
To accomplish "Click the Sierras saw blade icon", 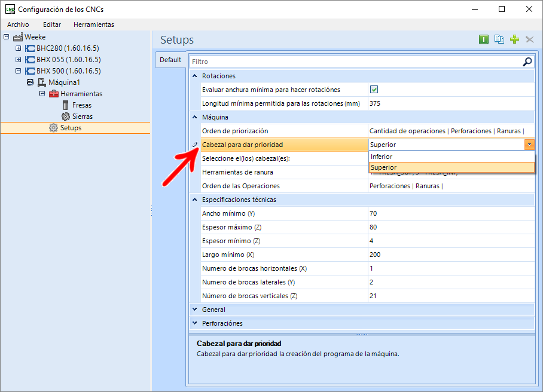I will [x=65, y=117].
